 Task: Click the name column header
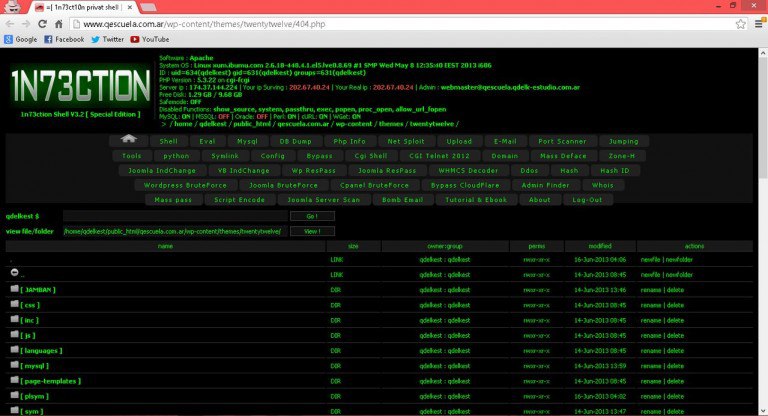166,246
